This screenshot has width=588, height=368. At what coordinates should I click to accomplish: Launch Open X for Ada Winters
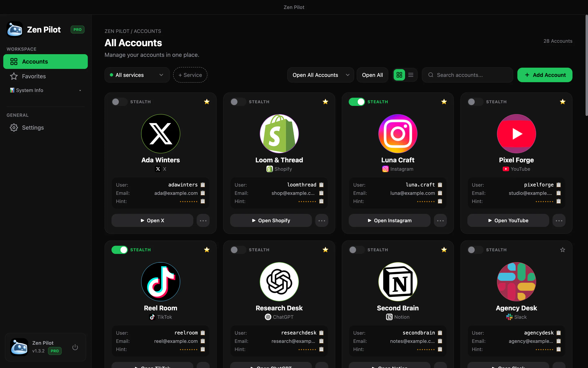point(152,221)
